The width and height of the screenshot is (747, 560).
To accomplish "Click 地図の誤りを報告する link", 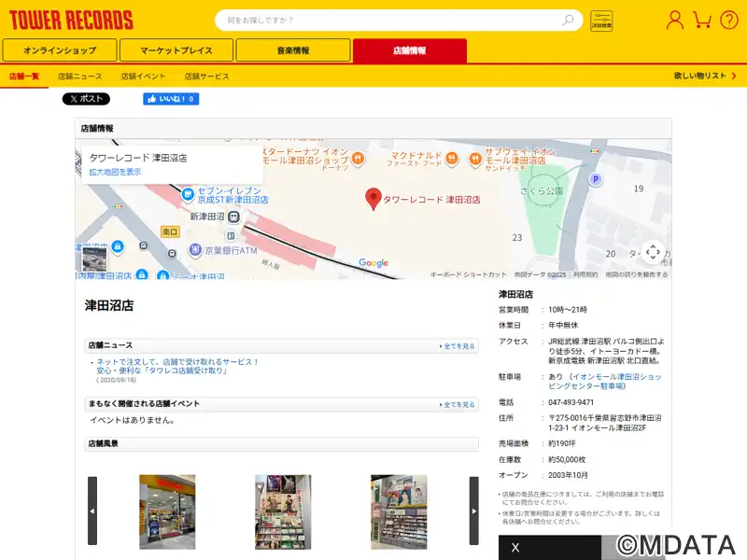I will (637, 274).
